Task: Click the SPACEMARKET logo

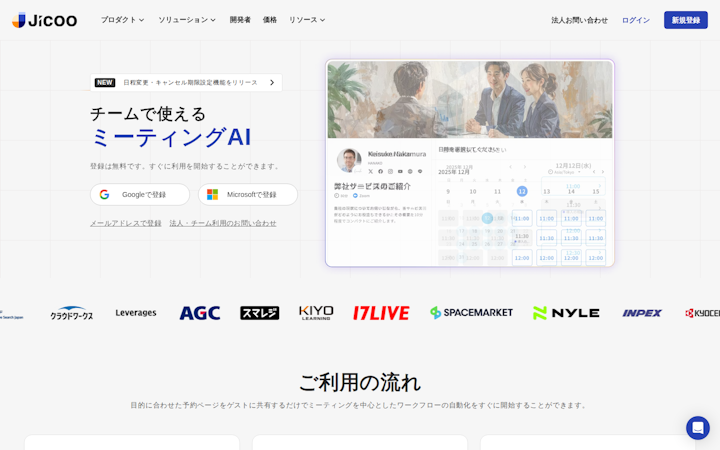Action: 471,313
